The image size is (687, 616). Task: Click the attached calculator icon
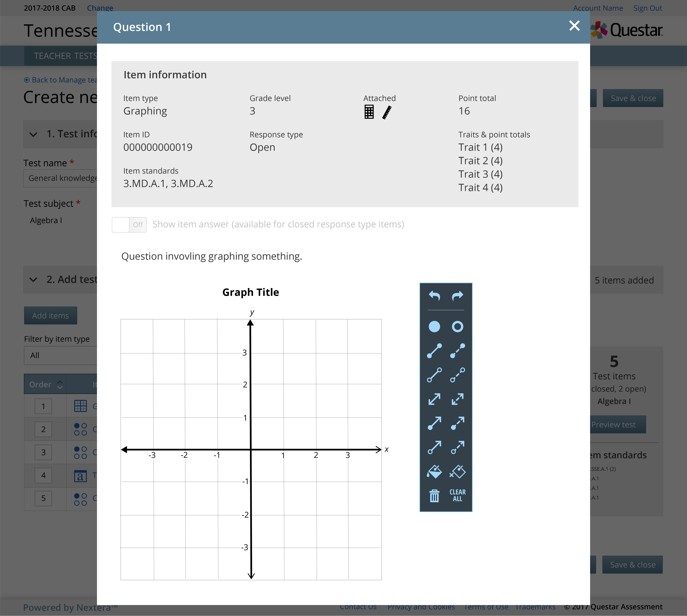[x=369, y=112]
